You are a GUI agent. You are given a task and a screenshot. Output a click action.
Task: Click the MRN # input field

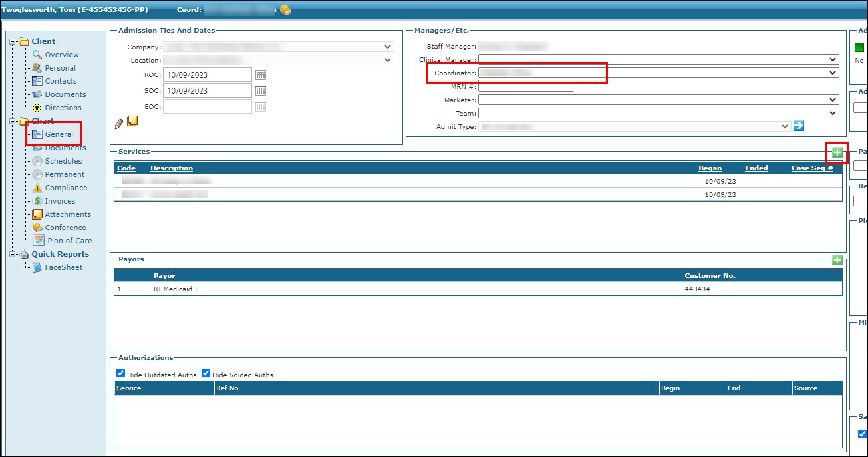(525, 86)
